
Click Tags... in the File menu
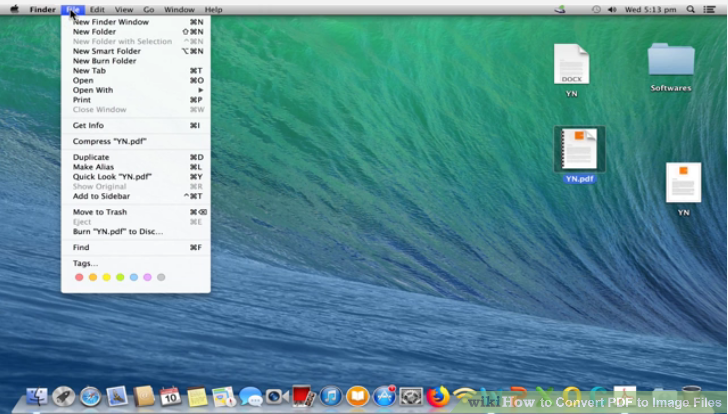point(85,263)
